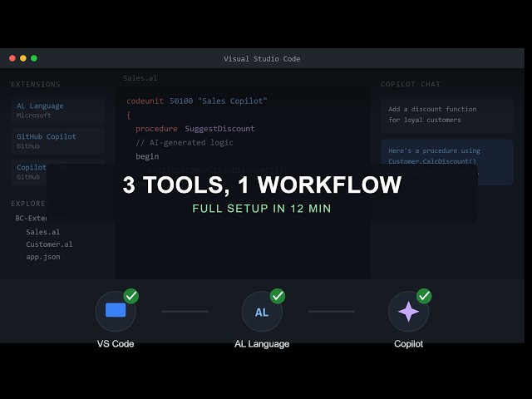Viewport: 532px width, 399px height.
Task: Click the Copilot purple sparkle icon
Action: 408,312
